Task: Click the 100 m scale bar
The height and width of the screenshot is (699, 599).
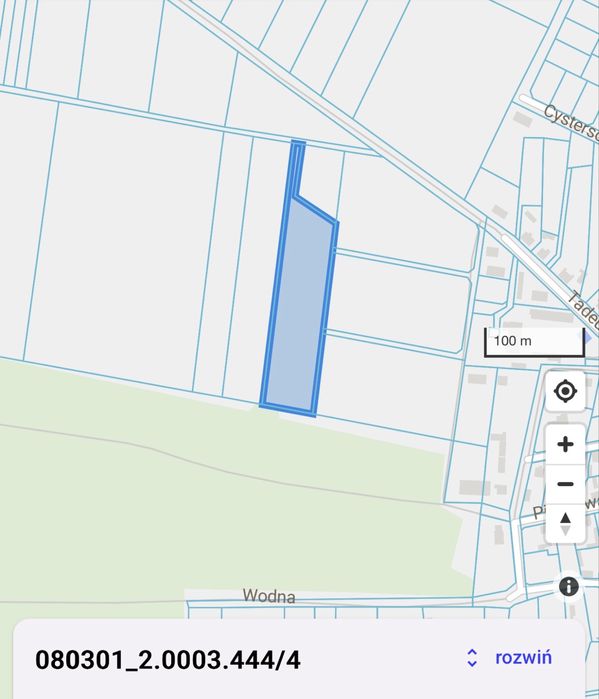Action: coord(534,342)
